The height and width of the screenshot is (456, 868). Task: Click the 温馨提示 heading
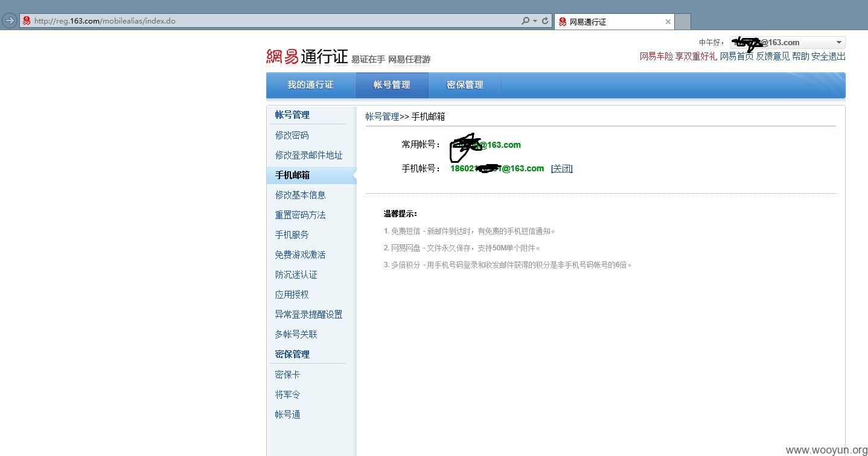tap(400, 214)
